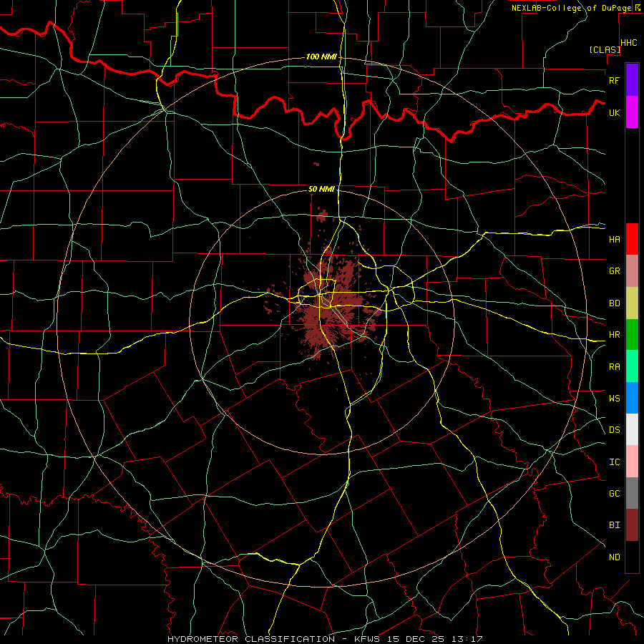644x644 pixels.
Task: Click the 15 DEC 25 date text
Action: (x=416, y=639)
